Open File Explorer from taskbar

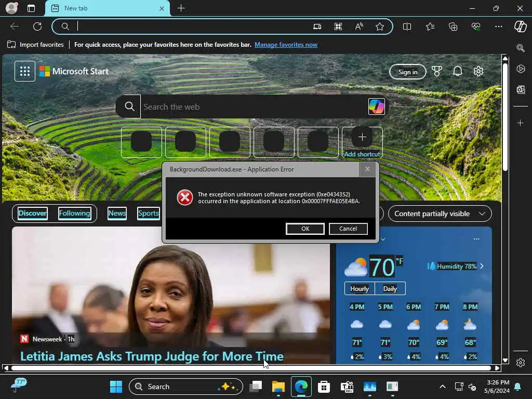pyautogui.click(x=278, y=387)
